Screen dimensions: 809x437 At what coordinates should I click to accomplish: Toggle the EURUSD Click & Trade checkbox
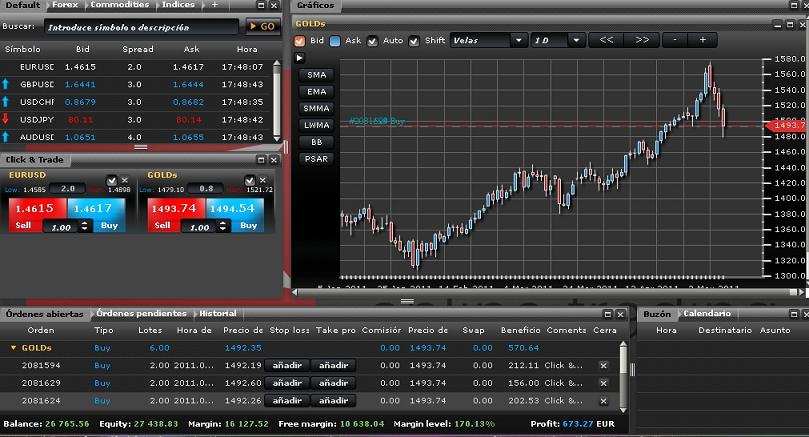click(111, 181)
